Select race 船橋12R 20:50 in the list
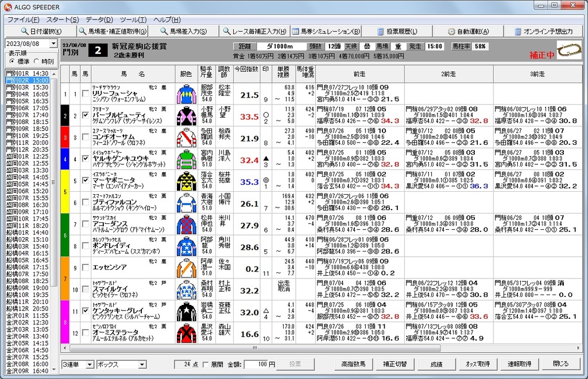The image size is (588, 379). (x=28, y=308)
